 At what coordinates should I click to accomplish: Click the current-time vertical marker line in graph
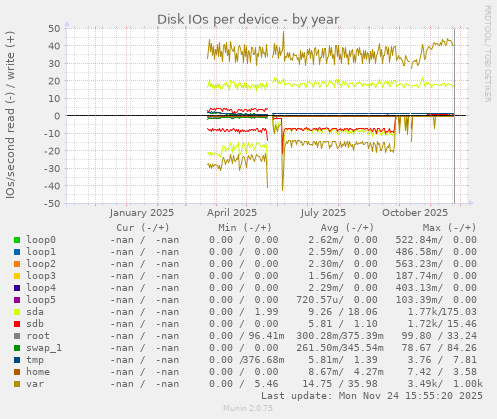coord(454,116)
